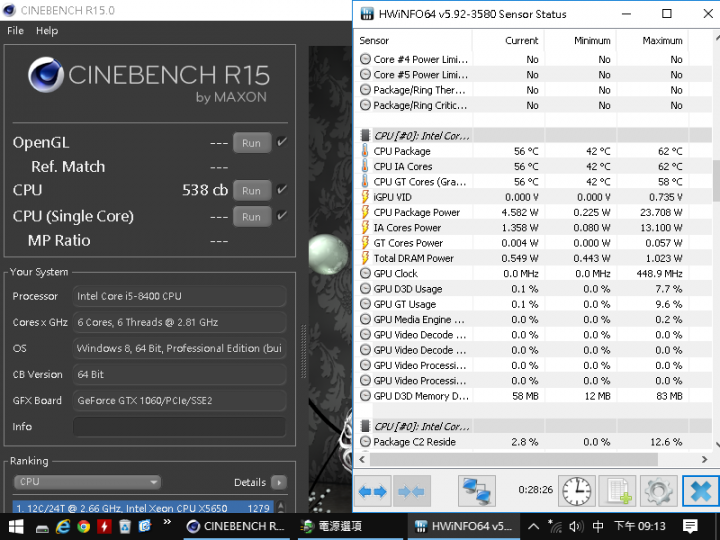Click Maximum column header
Screen dimensions: 720x540
652,41
